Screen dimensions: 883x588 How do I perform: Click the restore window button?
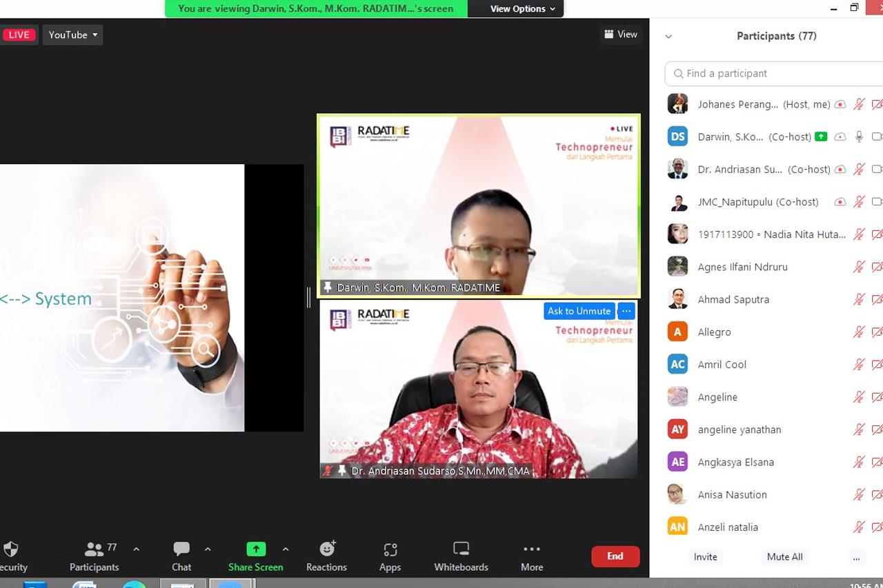[x=854, y=8]
